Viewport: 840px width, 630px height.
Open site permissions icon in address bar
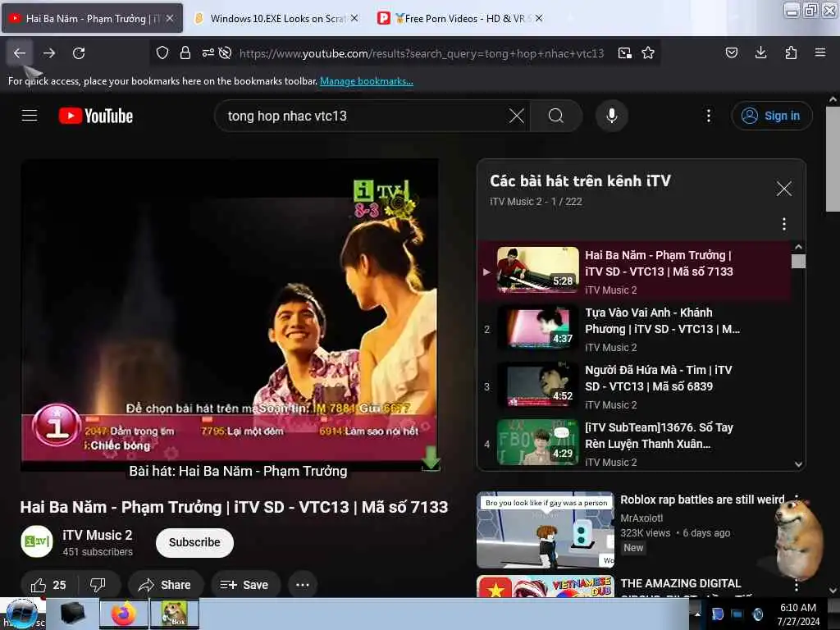click(208, 52)
